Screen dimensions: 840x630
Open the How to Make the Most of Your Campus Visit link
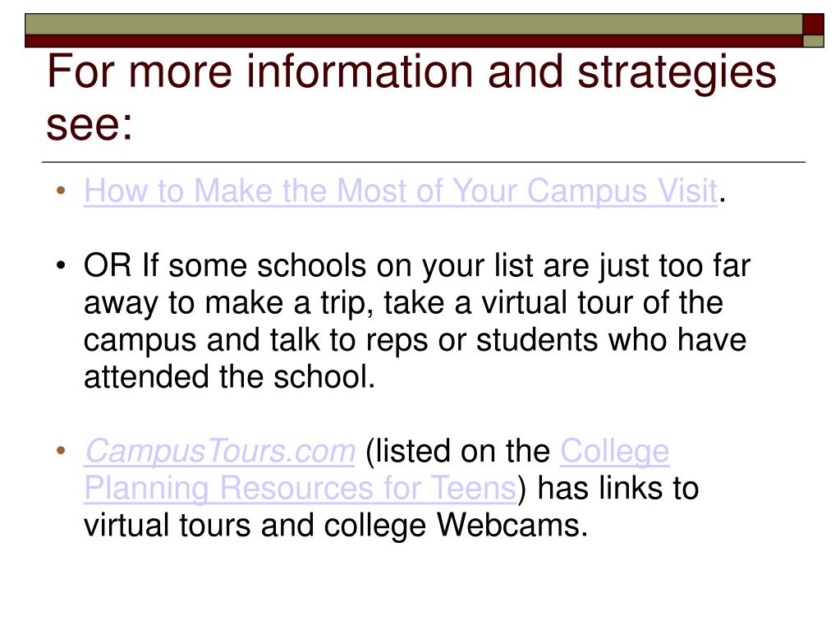401,191
